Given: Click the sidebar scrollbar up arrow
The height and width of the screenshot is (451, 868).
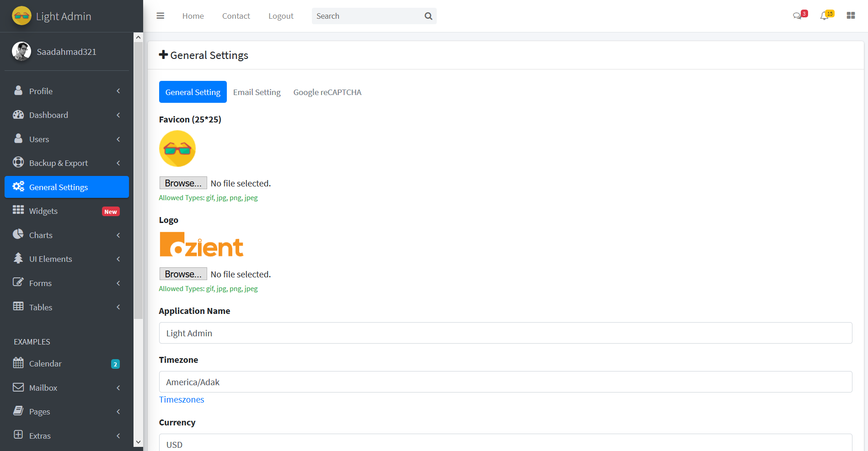Looking at the screenshot, I should pyautogui.click(x=138, y=37).
